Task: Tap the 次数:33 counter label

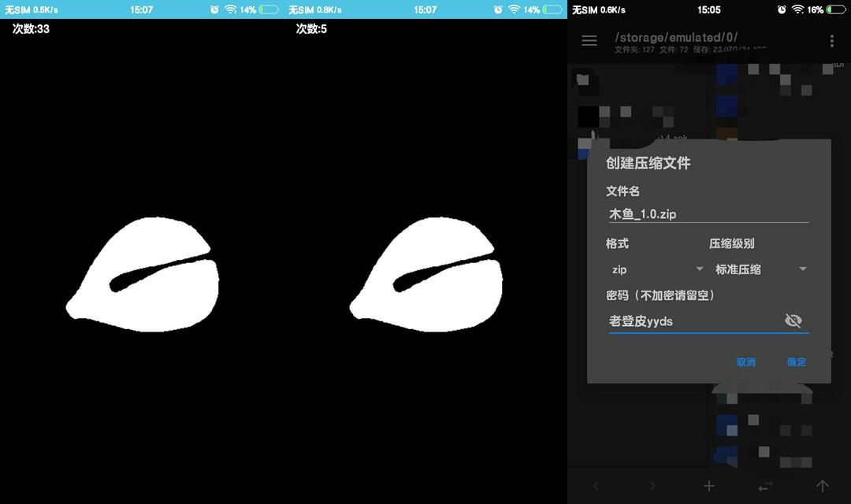Action: point(31,29)
